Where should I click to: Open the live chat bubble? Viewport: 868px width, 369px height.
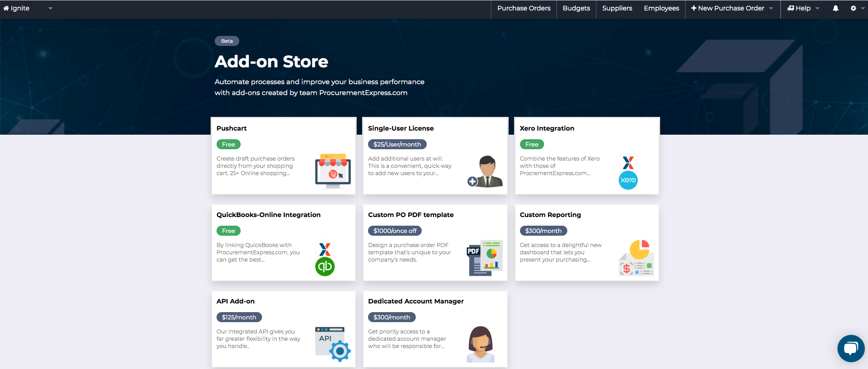coord(850,349)
